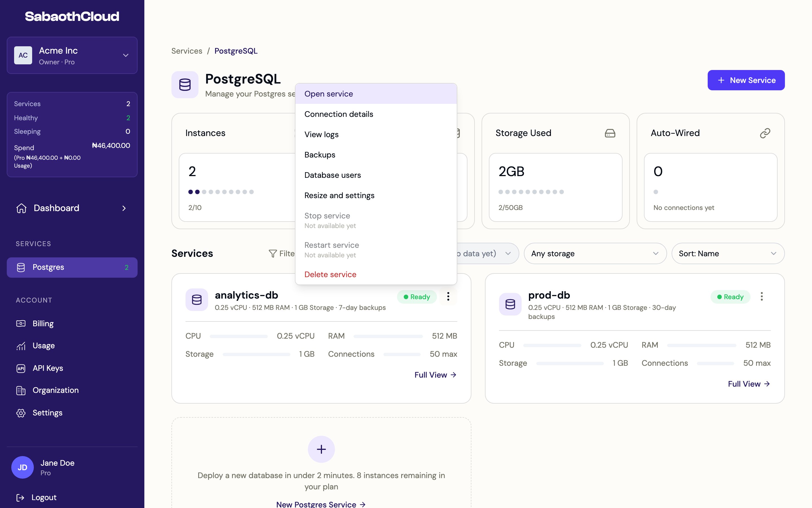Select Open service in the menu
The height and width of the screenshot is (508, 812).
pos(376,94)
